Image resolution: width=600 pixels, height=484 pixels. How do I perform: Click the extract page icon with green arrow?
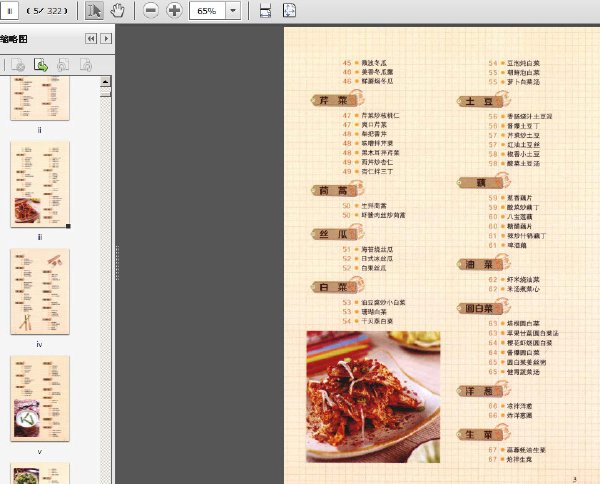(41, 65)
